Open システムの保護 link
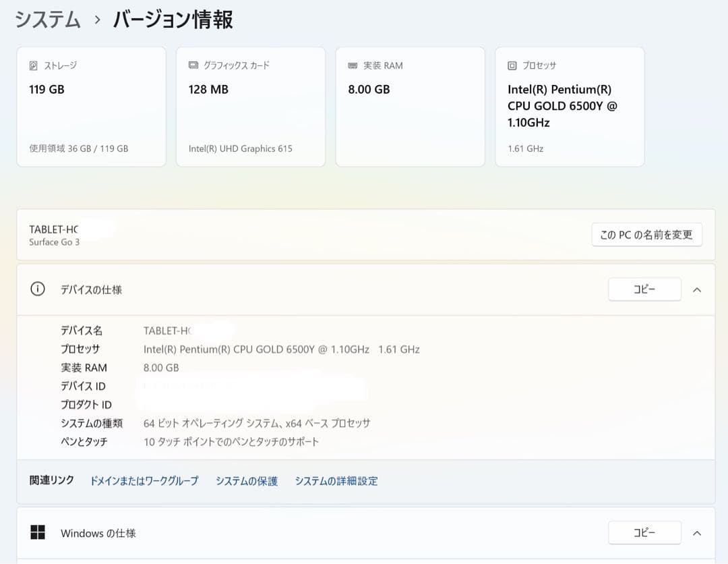This screenshot has height=564, width=728. coord(245,481)
